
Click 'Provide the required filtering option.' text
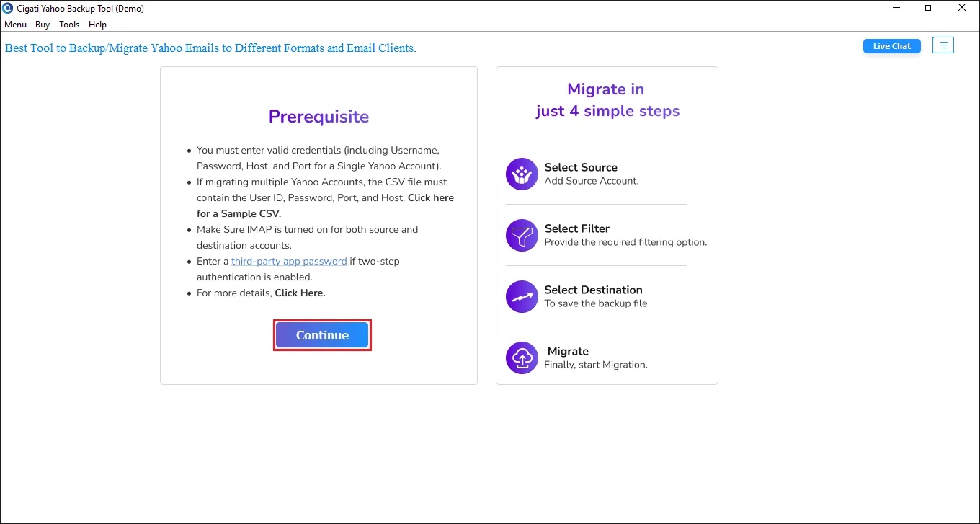tap(625, 242)
